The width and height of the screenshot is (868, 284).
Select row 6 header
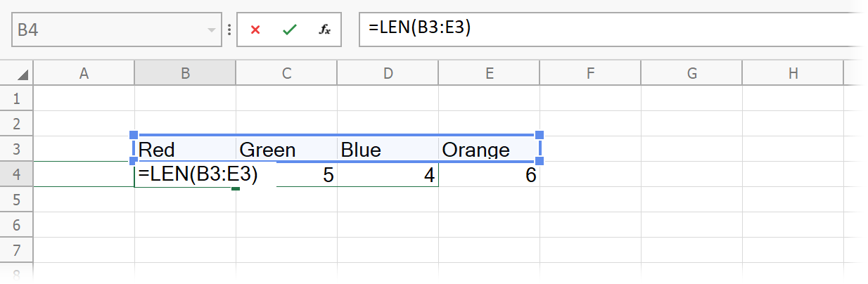tap(16, 225)
